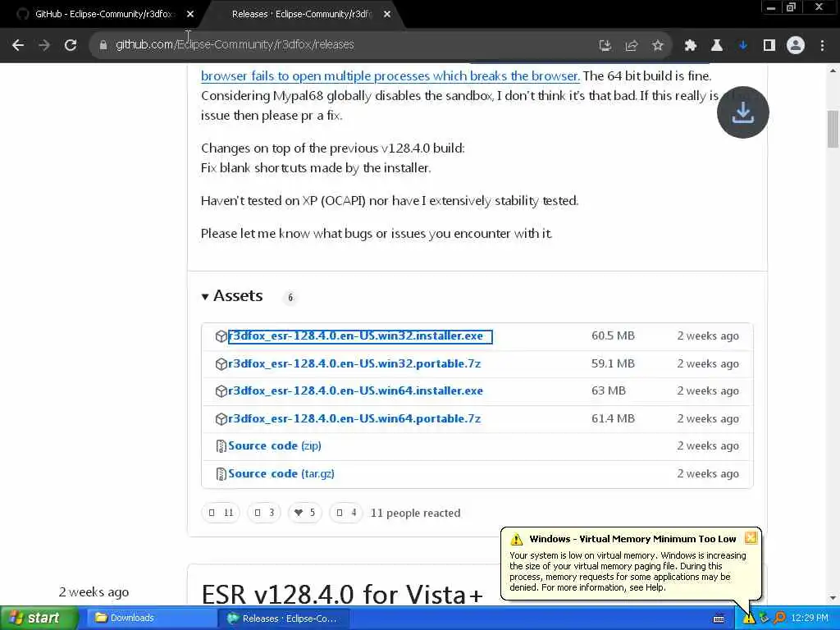Reload the page with the refresh icon
Screen dimensions: 840x630
point(71,45)
